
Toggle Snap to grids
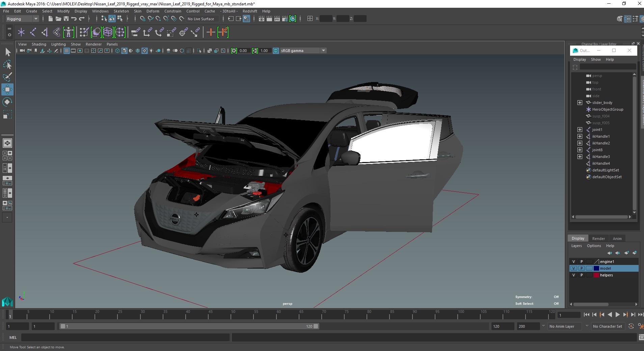pos(142,19)
